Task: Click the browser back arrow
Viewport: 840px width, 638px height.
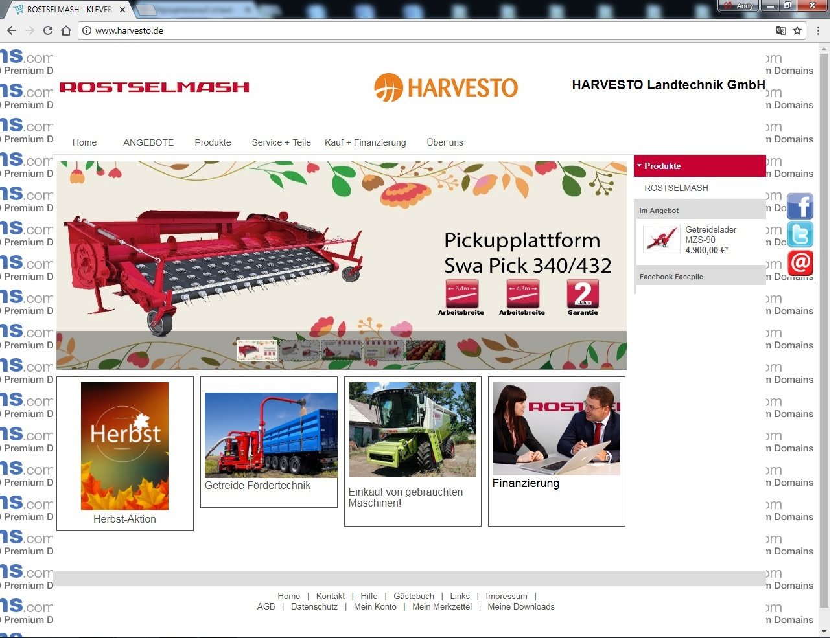Action: tap(11, 30)
